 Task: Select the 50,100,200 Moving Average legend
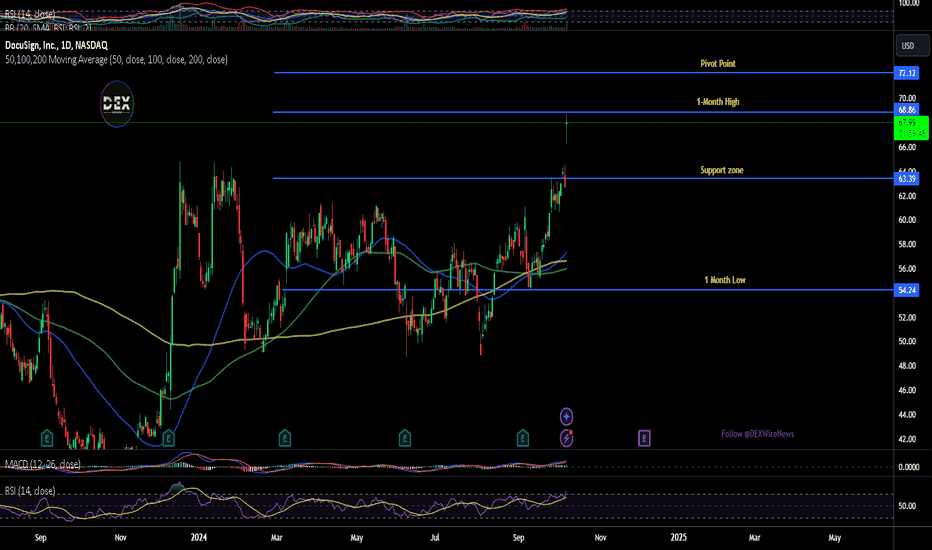click(x=116, y=59)
